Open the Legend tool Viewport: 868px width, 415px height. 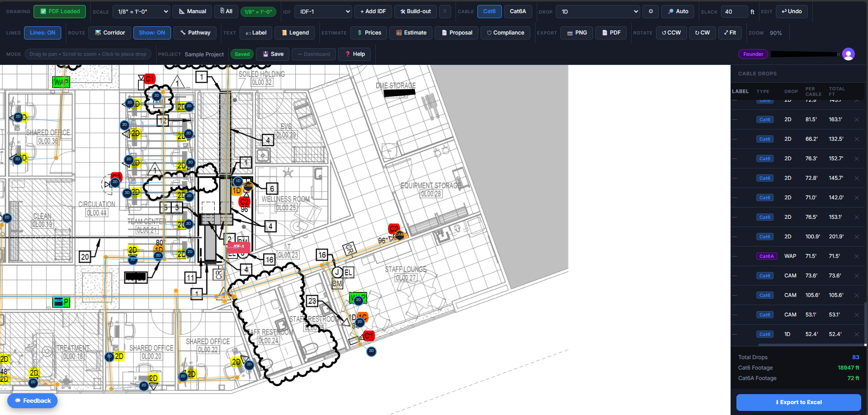point(295,33)
